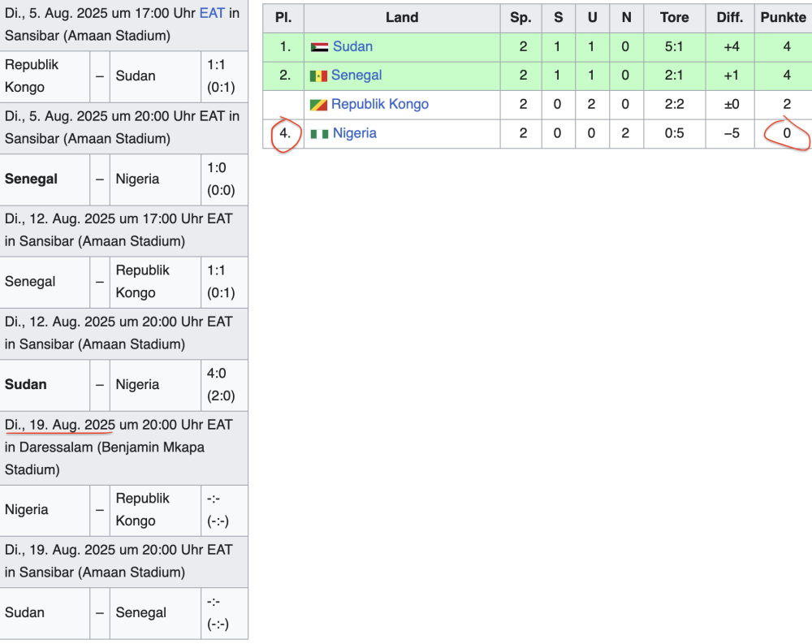This screenshot has height=644, width=812.
Task: Open the Nigeria team link
Action: pos(354,133)
